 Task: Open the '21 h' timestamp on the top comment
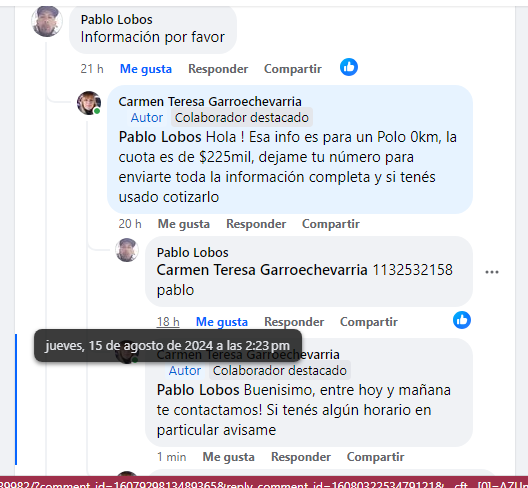point(92,69)
